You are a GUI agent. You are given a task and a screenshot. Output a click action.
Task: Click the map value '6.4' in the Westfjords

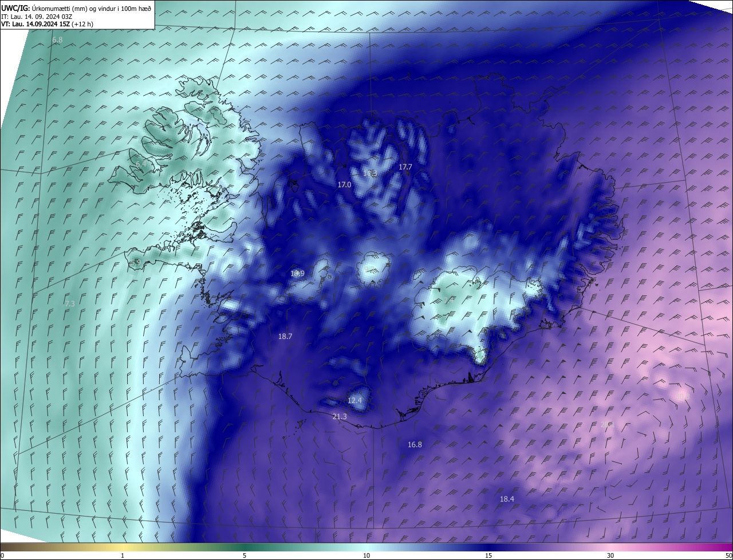coord(141,164)
